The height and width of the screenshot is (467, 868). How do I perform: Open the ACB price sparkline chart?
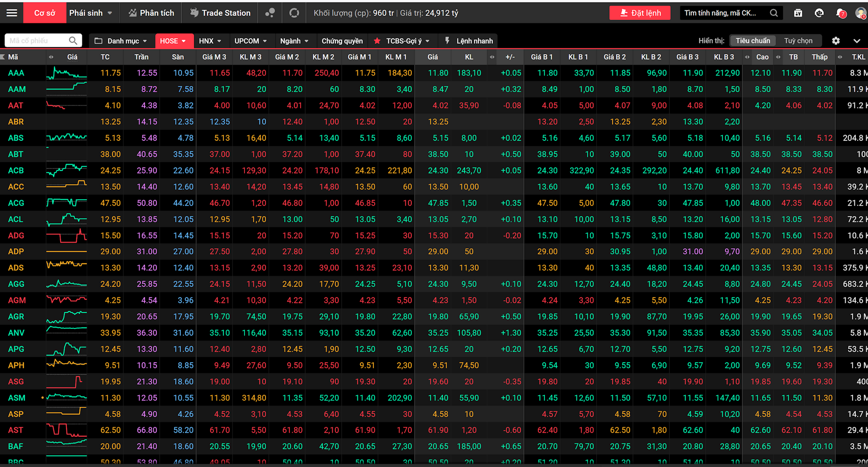tap(66, 170)
